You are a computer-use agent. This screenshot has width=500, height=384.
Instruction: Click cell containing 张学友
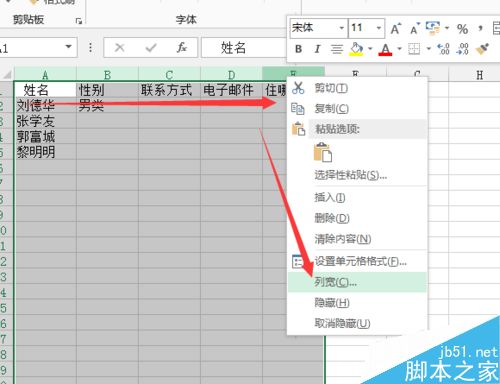pos(45,121)
